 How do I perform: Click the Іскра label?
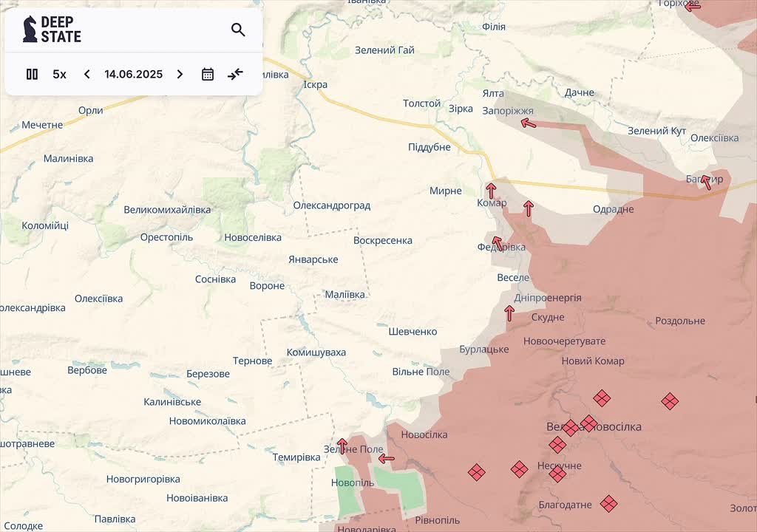(315, 84)
